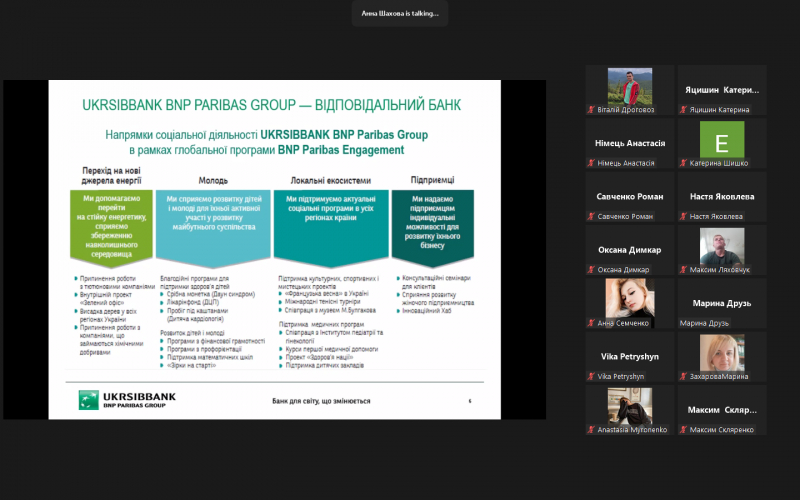Click the 'Молодь' column heading
800x500 pixels.
tap(213, 181)
